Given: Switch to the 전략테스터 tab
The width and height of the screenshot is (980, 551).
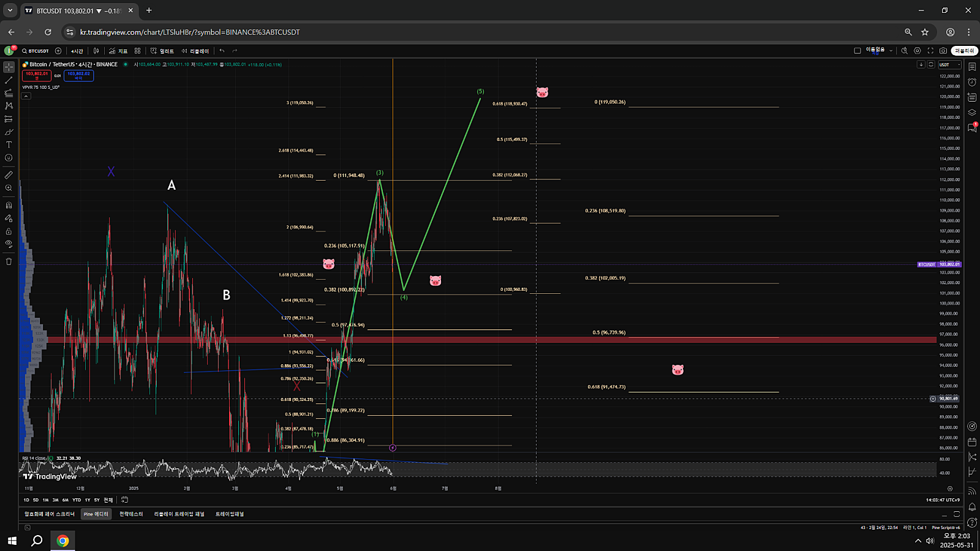Looking at the screenshot, I should (131, 514).
